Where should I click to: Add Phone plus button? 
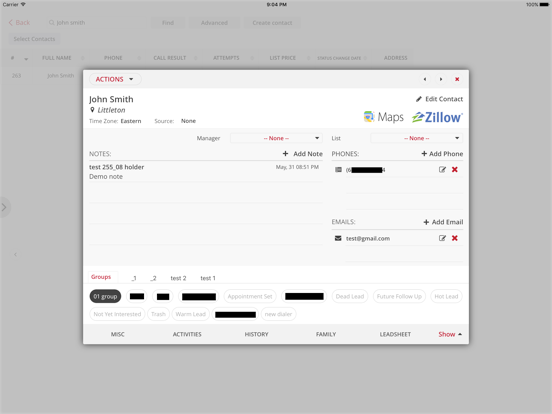[x=442, y=154]
